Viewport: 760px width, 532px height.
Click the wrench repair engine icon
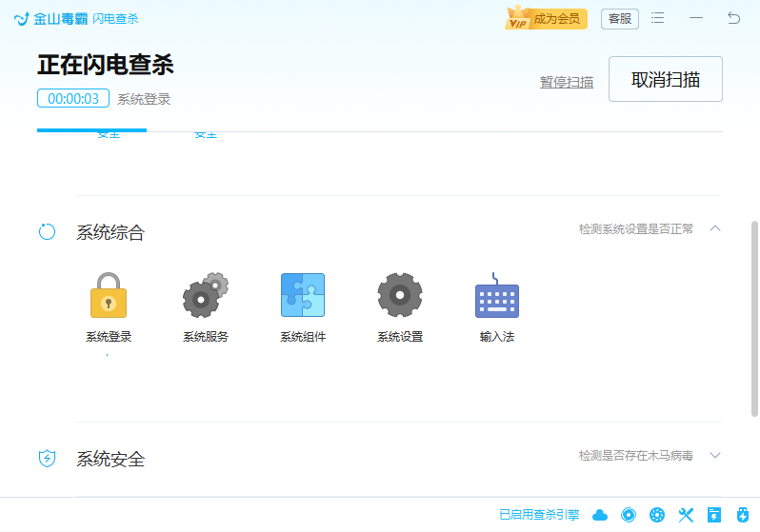[x=686, y=515]
